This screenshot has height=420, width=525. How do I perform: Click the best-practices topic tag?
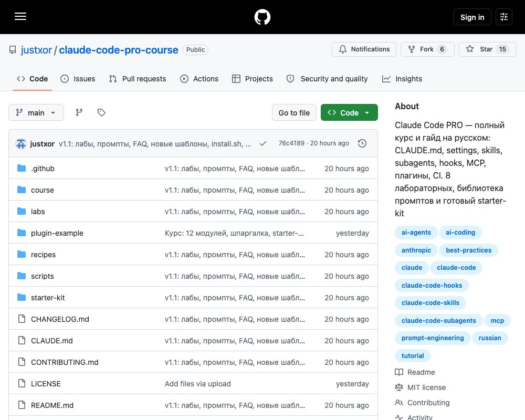tap(468, 250)
